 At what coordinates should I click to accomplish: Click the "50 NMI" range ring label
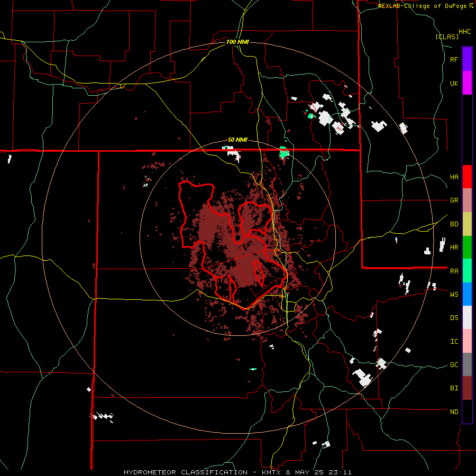point(237,140)
